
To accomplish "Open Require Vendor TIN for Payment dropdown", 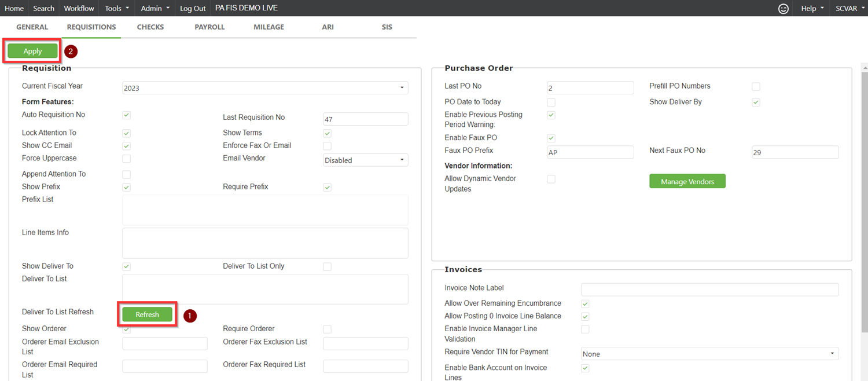I will (709, 354).
